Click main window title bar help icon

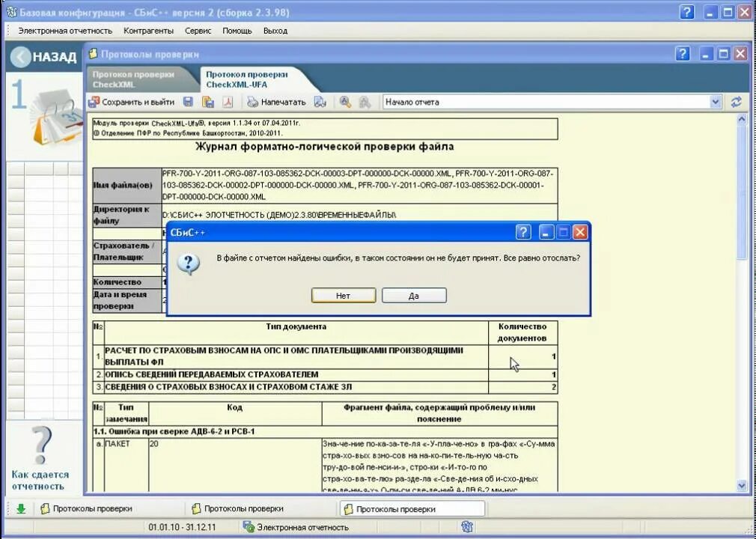686,12
